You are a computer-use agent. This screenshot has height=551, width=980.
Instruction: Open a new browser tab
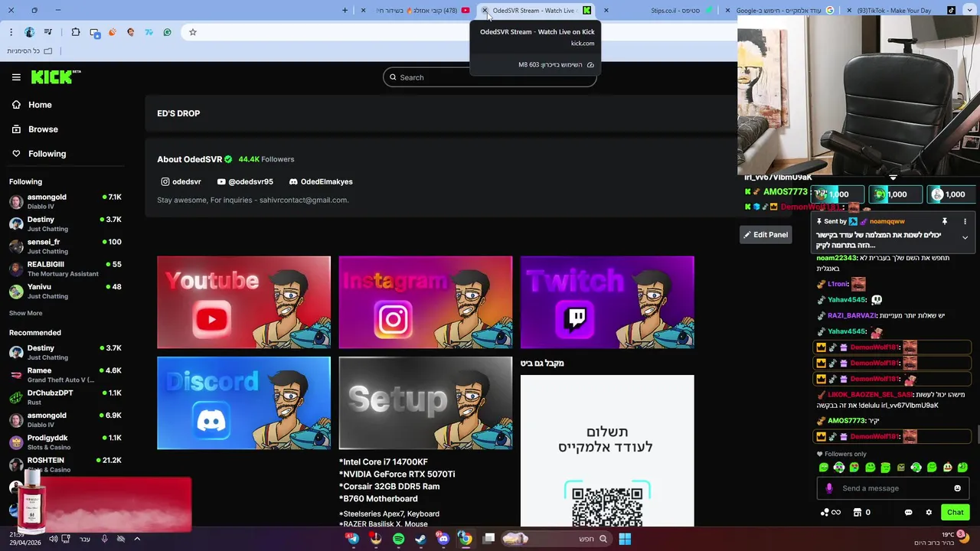pos(345,11)
